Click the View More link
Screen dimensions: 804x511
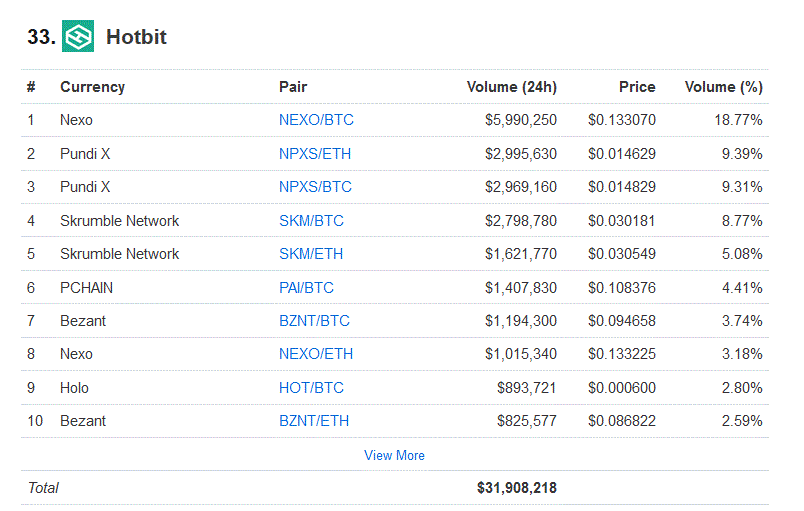[x=394, y=455]
